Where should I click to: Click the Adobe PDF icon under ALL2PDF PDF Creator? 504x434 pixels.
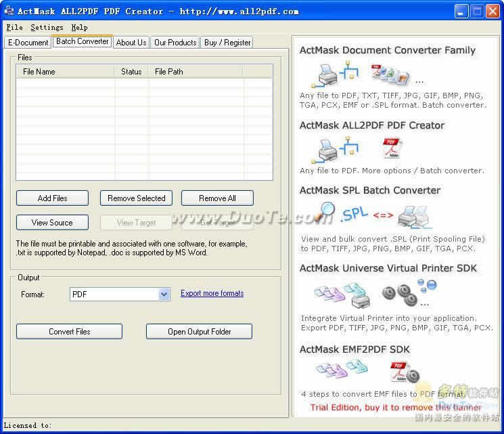[392, 148]
